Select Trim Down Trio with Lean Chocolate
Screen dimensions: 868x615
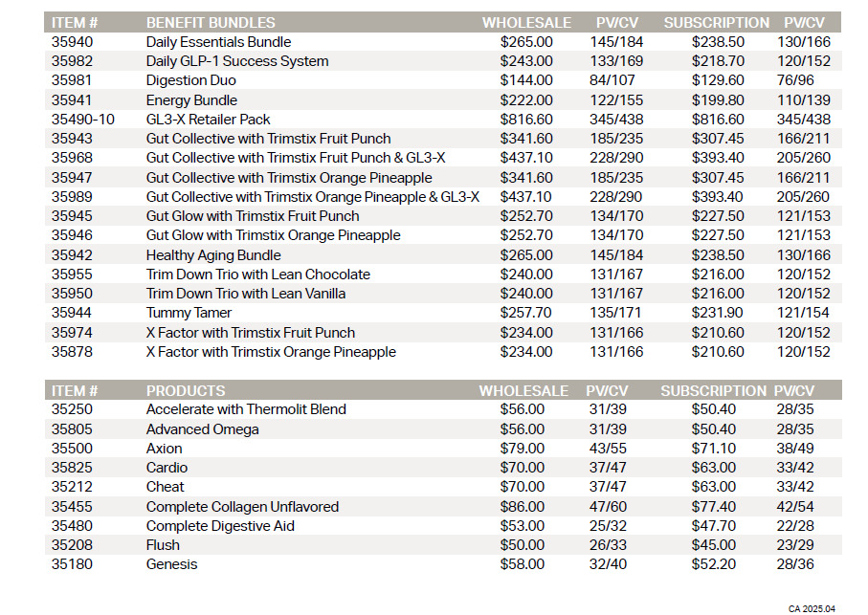pyautogui.click(x=258, y=275)
